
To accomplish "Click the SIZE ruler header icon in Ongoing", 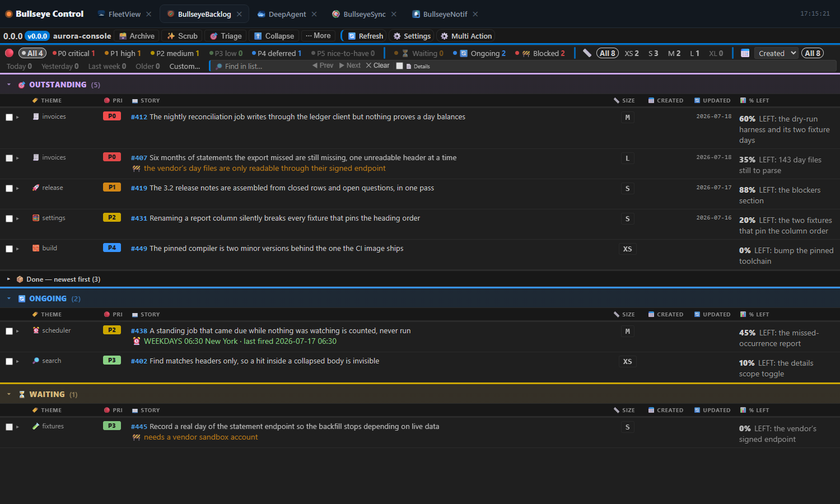I will [617, 315].
